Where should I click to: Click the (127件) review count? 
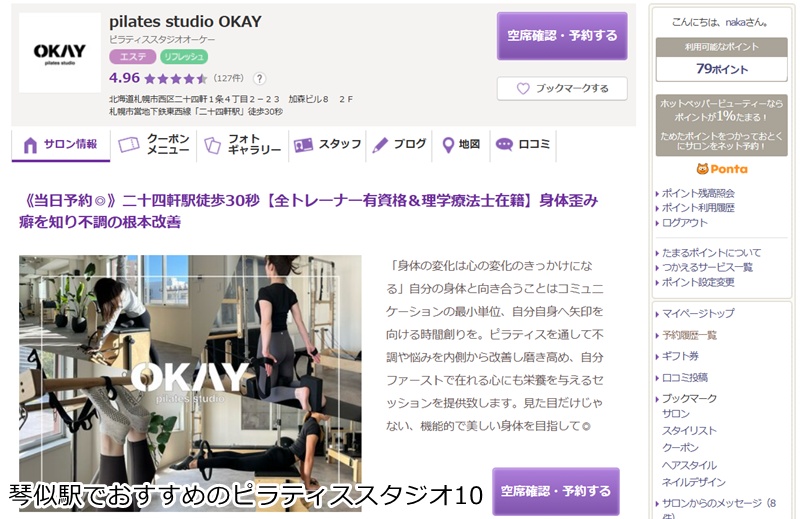click(x=228, y=78)
